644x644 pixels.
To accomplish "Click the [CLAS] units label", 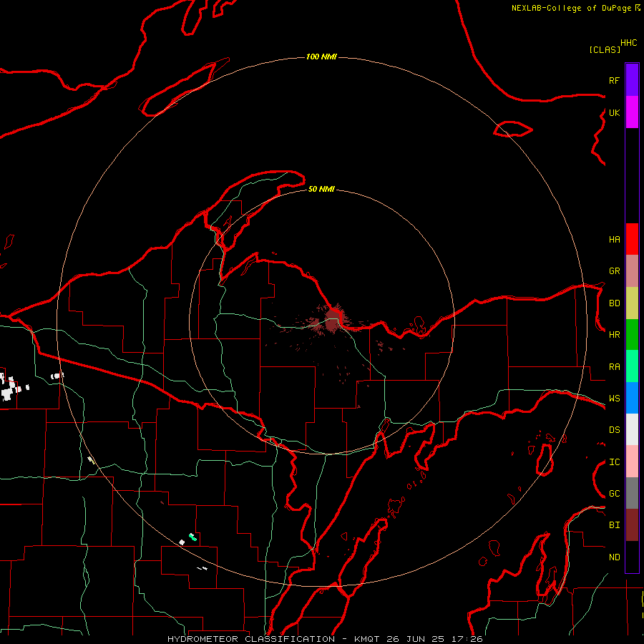I will tap(605, 50).
